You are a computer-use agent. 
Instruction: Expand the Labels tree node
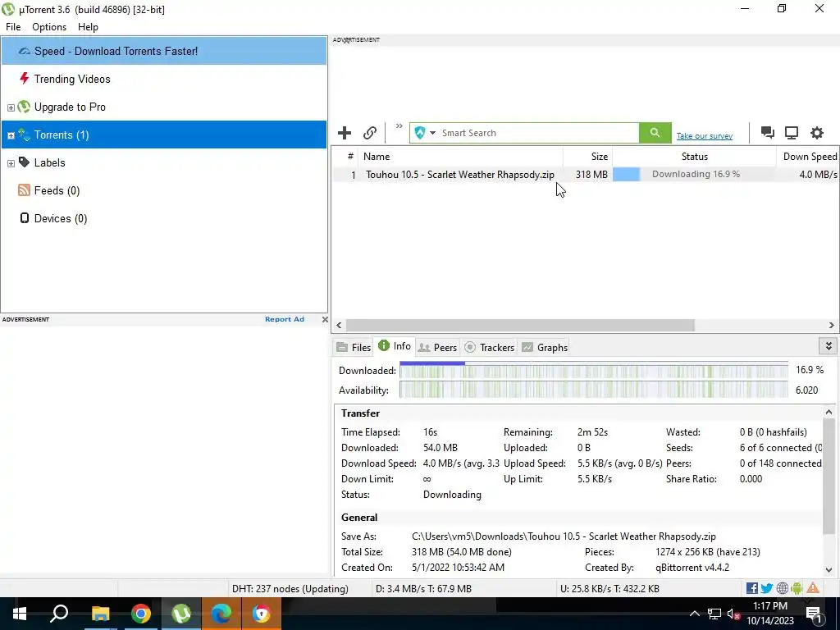[11, 163]
